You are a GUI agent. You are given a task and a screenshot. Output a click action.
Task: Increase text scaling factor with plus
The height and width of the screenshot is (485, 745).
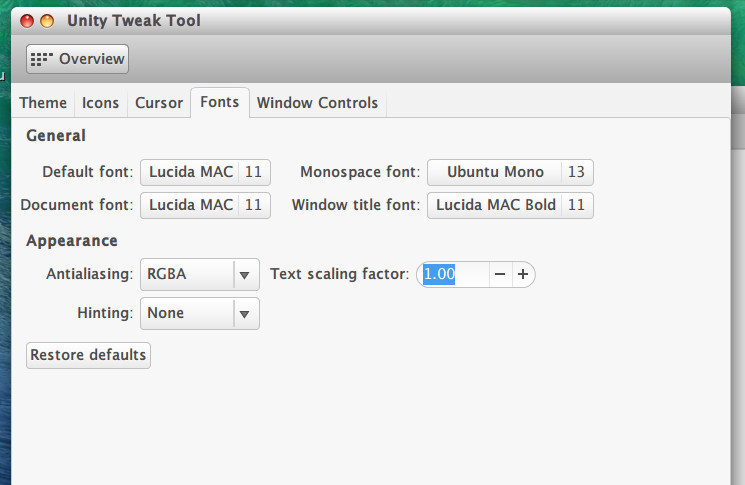pos(522,274)
